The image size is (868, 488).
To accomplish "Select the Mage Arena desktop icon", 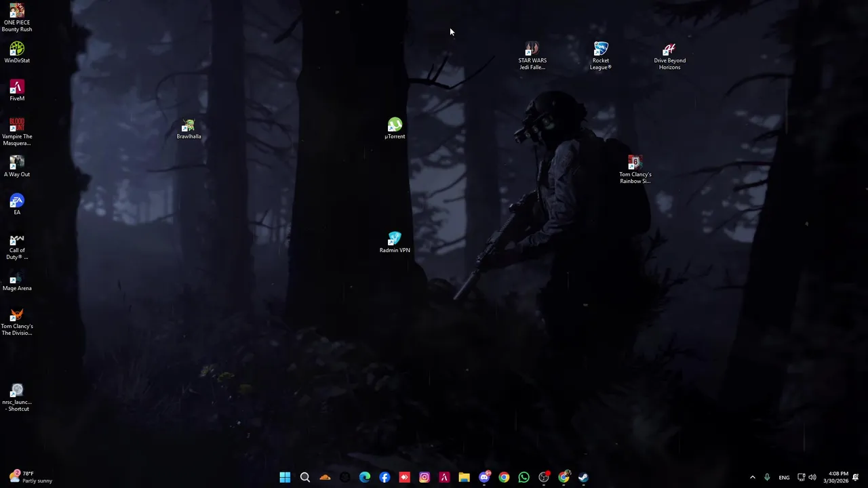I will coord(17,280).
